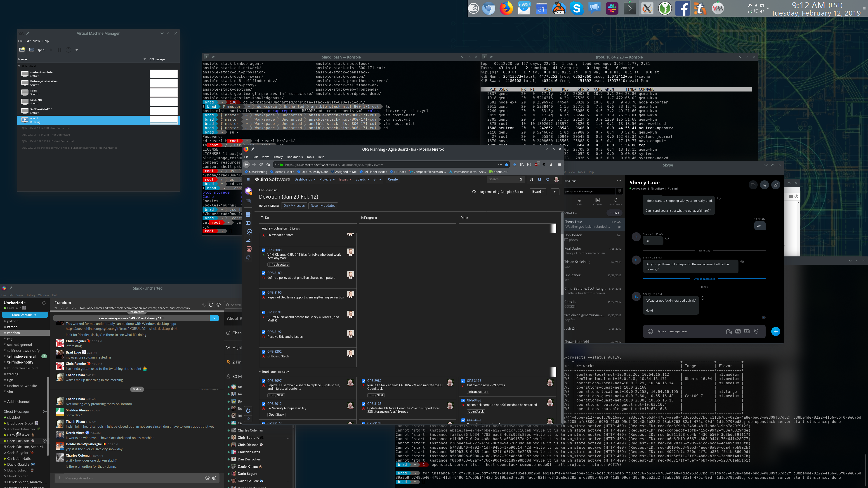Collapse Brad Laue swimlane in Jira
Screen dimensions: 868x488
point(260,372)
